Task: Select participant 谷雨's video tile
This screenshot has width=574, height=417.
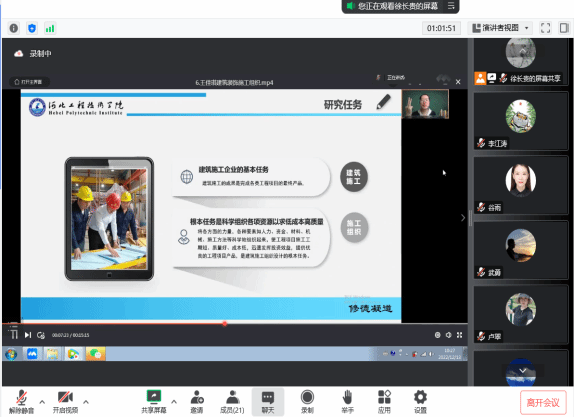Action: coord(521,186)
